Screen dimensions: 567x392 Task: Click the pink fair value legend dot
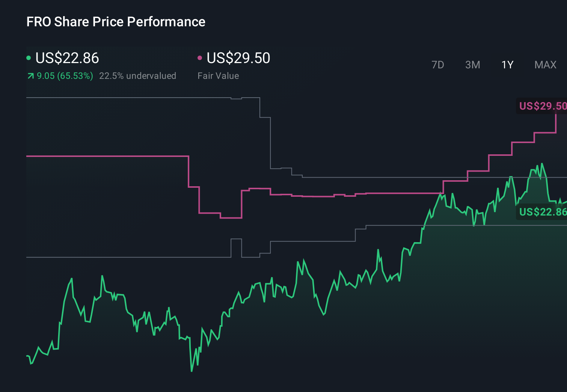click(200, 58)
